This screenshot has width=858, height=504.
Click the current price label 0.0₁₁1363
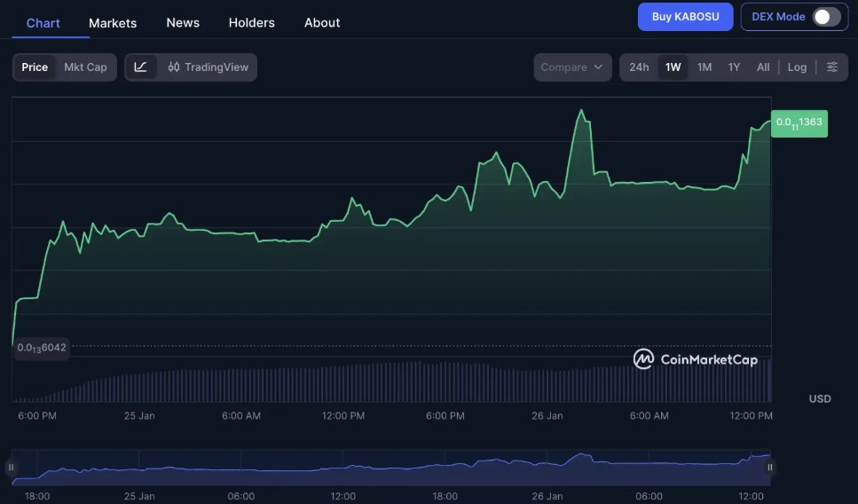point(799,123)
